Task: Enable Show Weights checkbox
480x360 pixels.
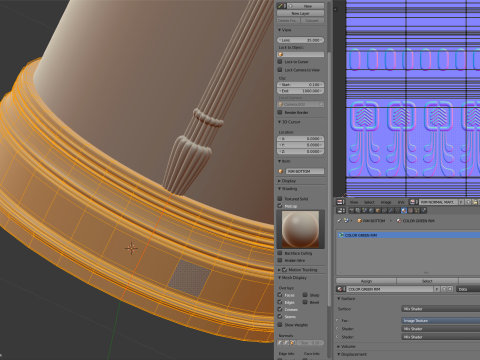Action: pyautogui.click(x=280, y=324)
